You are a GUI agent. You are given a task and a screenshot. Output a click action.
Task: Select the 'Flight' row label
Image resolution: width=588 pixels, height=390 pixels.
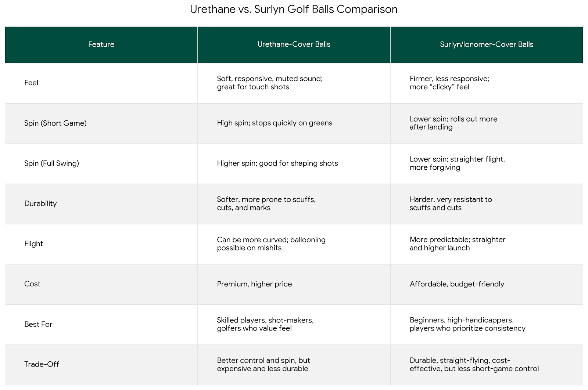(33, 244)
